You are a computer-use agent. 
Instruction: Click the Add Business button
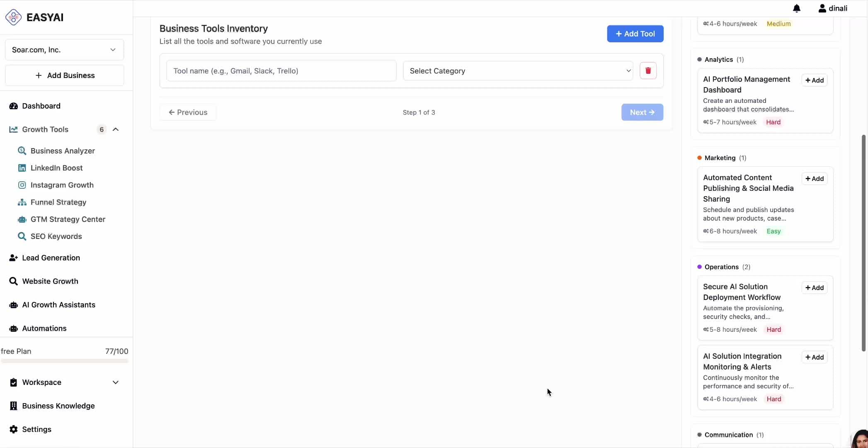click(x=64, y=75)
